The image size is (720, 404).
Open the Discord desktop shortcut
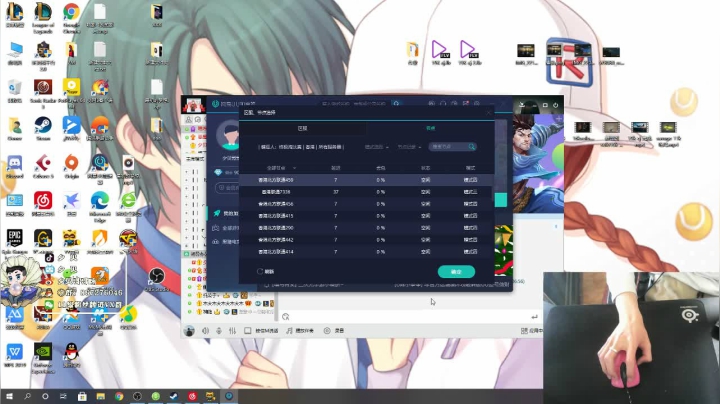point(15,167)
